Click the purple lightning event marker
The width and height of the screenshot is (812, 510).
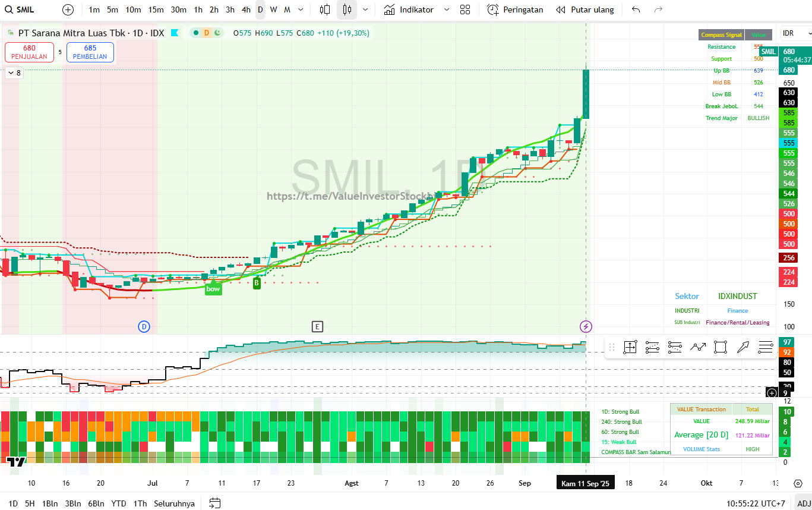click(586, 326)
